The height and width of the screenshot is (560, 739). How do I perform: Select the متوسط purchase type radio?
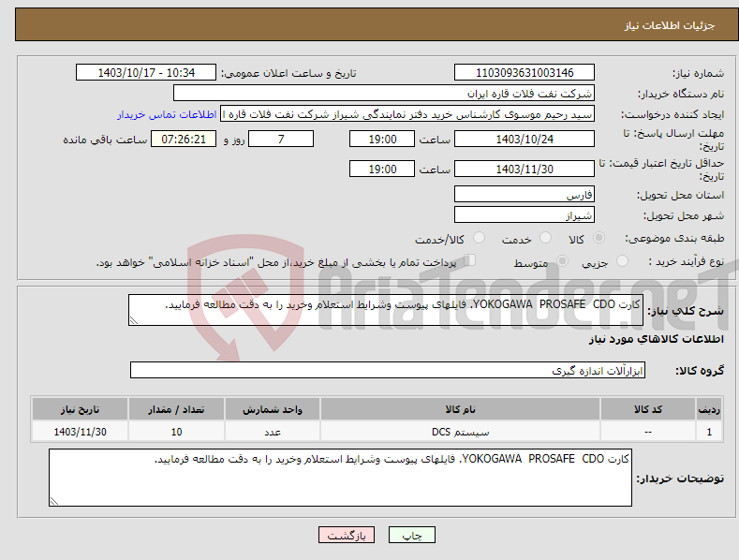[562, 260]
